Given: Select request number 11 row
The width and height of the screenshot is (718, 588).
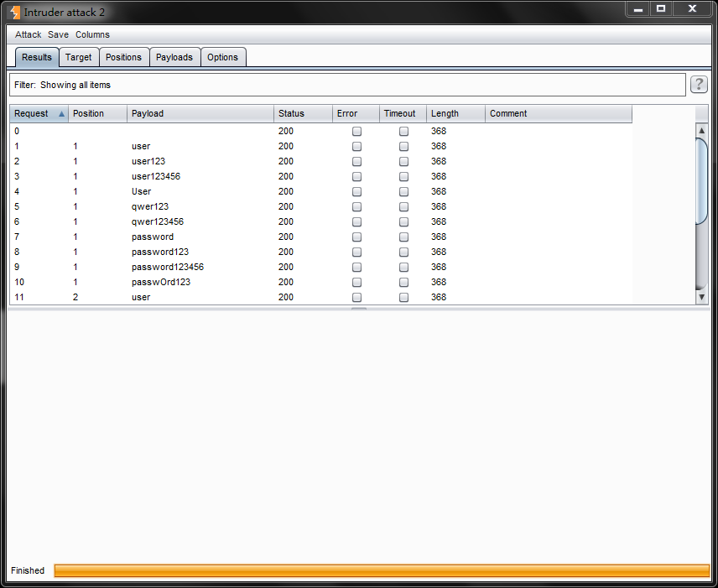Looking at the screenshot, I should [x=320, y=297].
